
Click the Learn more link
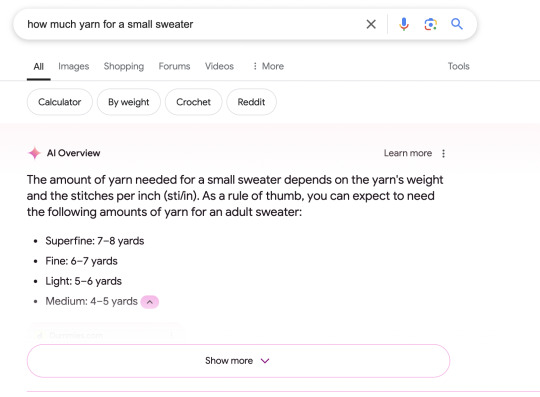[x=408, y=153]
